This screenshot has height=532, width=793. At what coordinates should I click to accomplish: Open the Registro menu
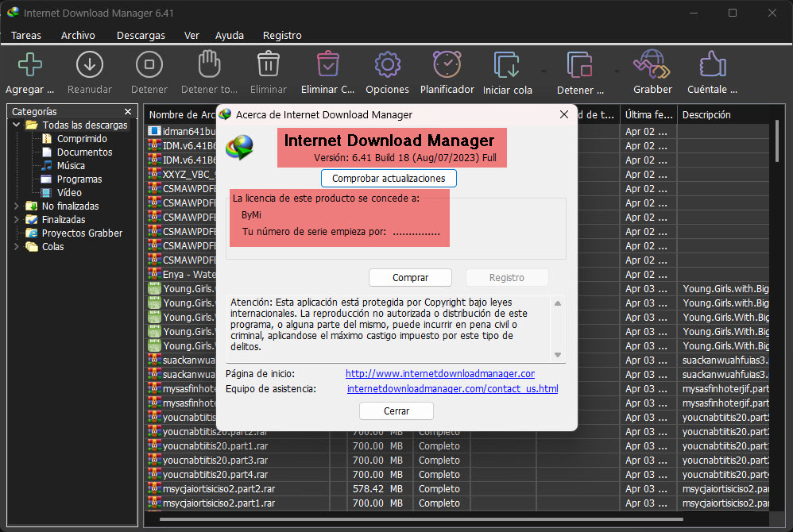282,36
